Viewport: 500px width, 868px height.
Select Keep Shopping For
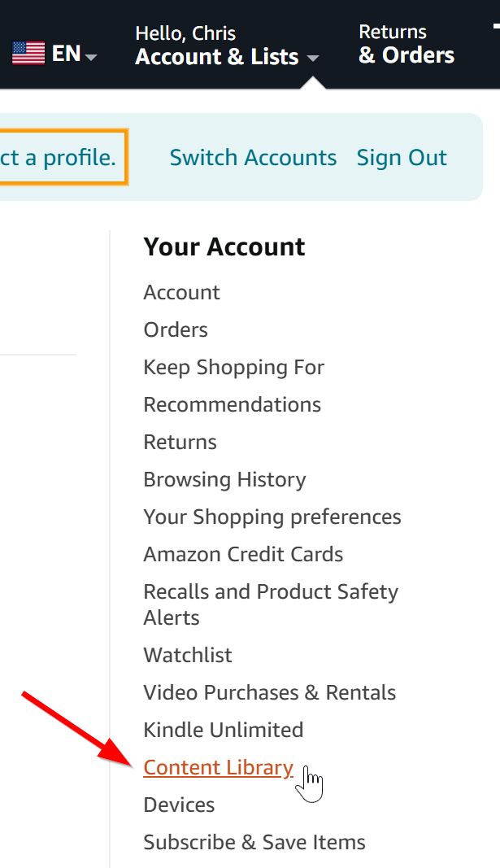(233, 367)
